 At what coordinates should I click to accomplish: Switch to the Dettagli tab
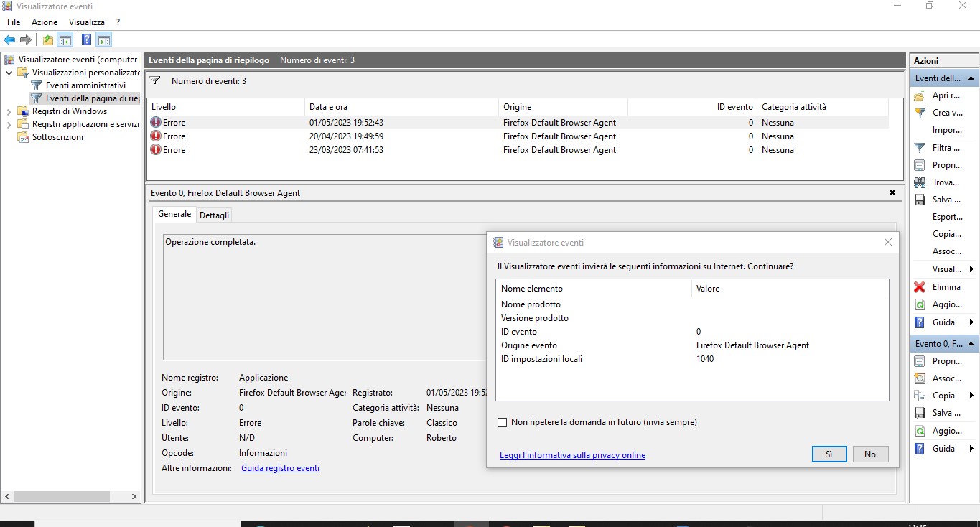tap(215, 215)
